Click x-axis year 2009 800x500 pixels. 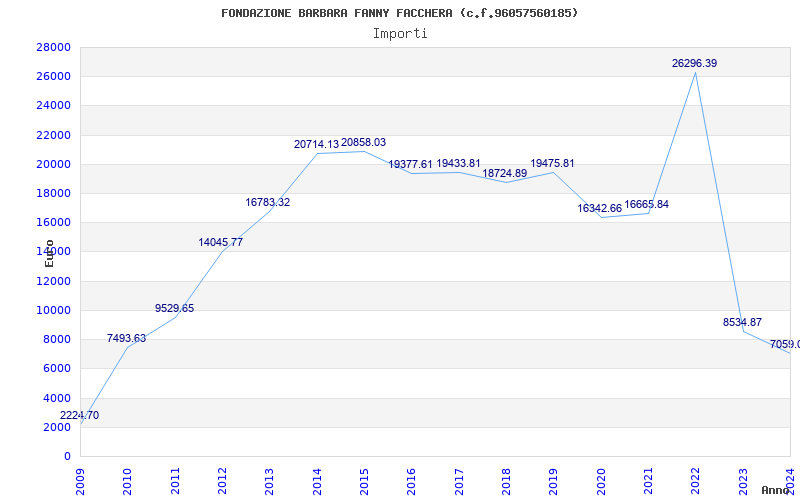(80, 481)
